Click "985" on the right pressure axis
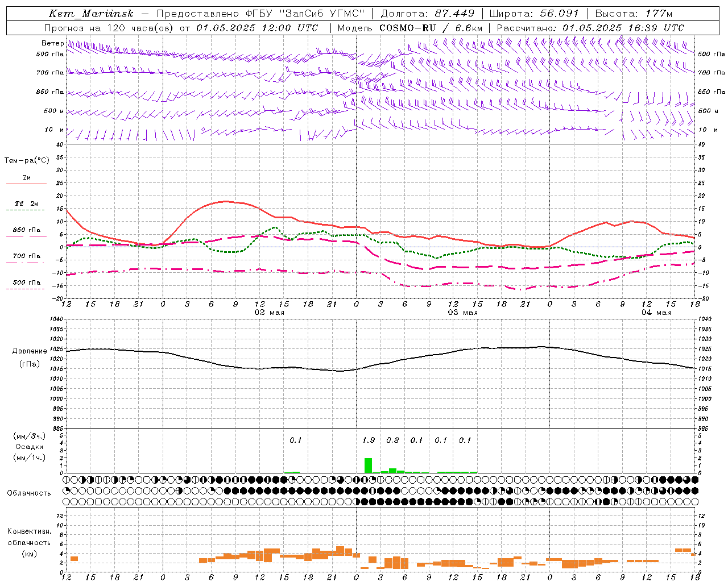The height and width of the screenshot is (582, 728). coord(704,429)
